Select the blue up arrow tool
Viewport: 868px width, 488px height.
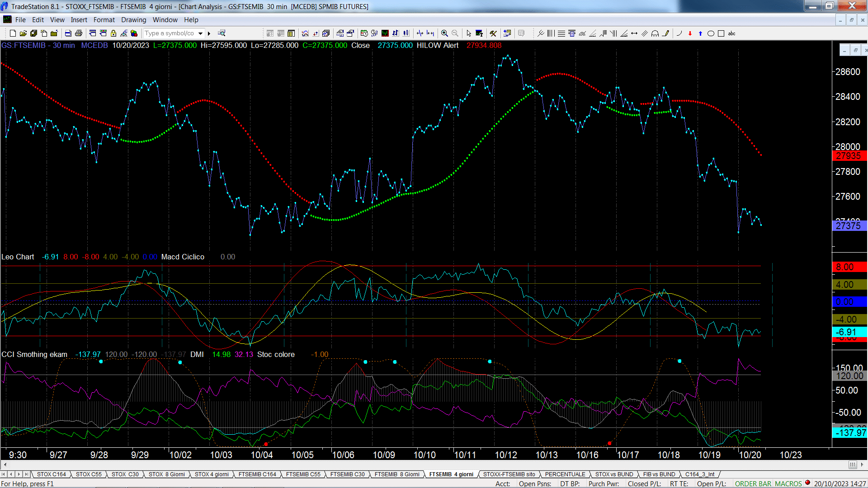[700, 33]
